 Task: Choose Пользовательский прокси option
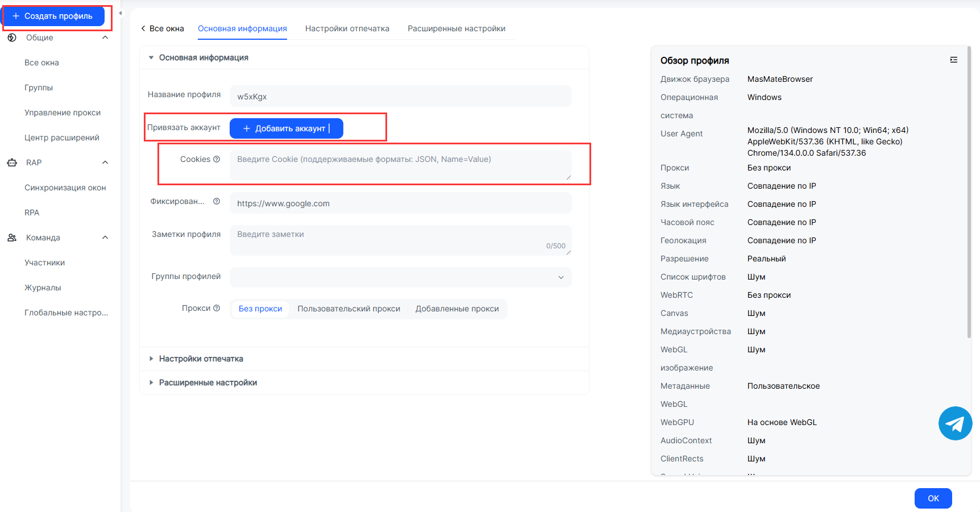tap(348, 309)
